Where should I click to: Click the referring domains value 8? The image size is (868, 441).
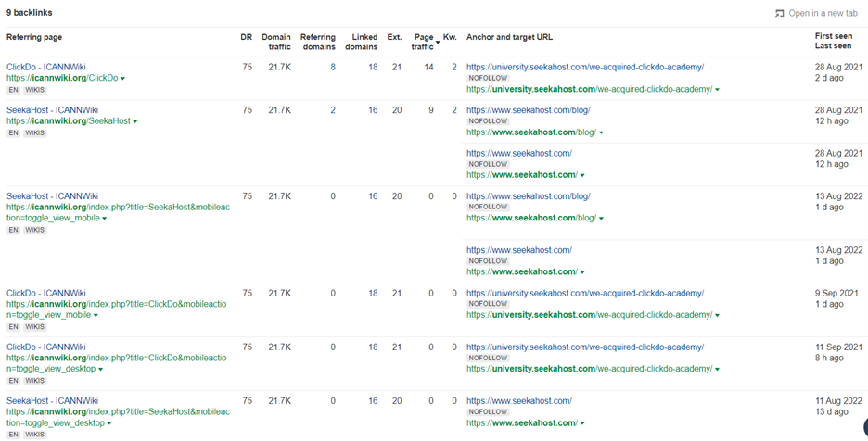333,67
